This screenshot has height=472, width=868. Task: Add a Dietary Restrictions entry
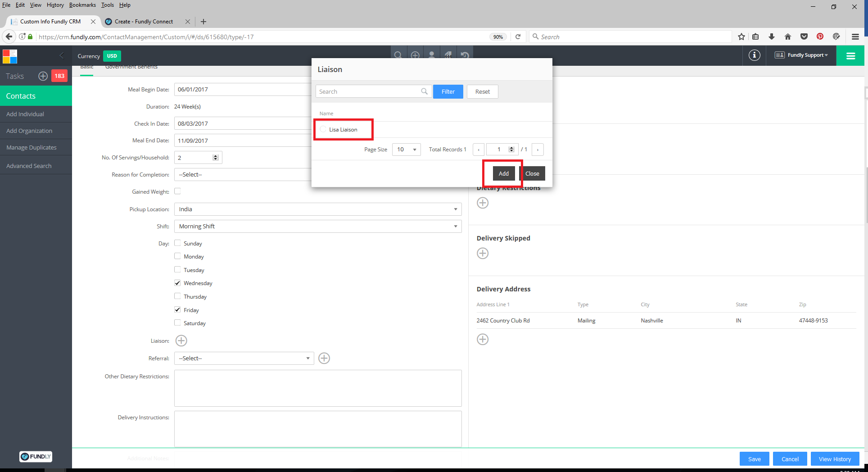point(483,203)
